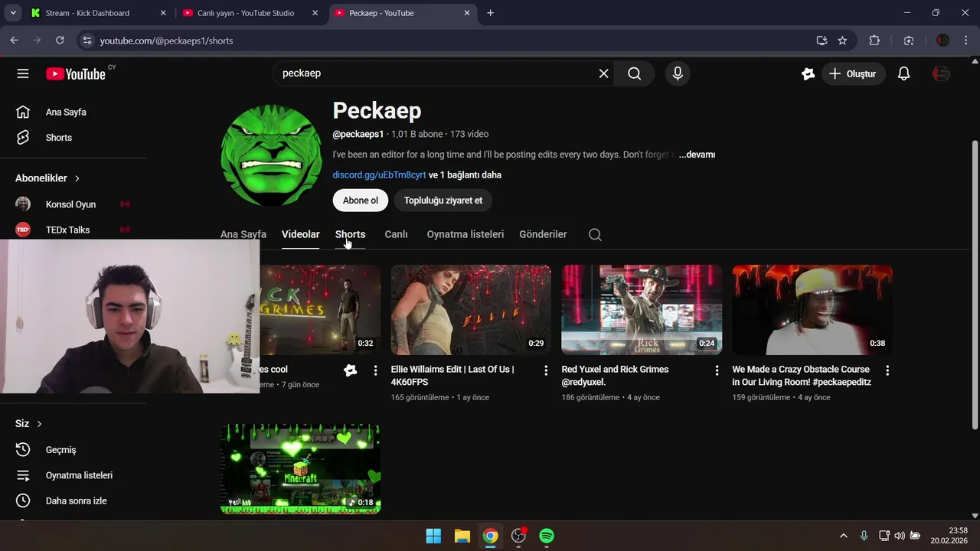Open discord.gg/uEbTm8cyrt link
Viewport: 980px width, 551px height.
coord(379,175)
